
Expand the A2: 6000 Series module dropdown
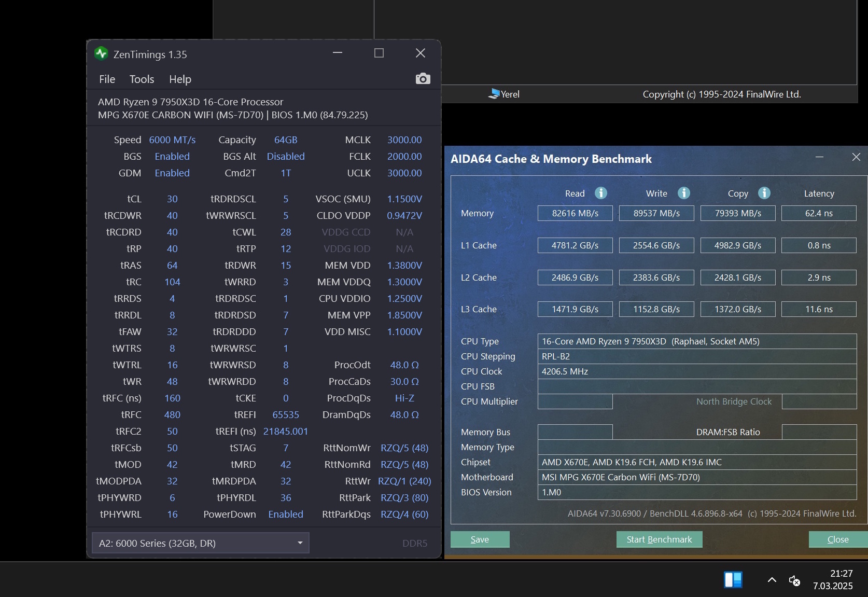pyautogui.click(x=200, y=543)
